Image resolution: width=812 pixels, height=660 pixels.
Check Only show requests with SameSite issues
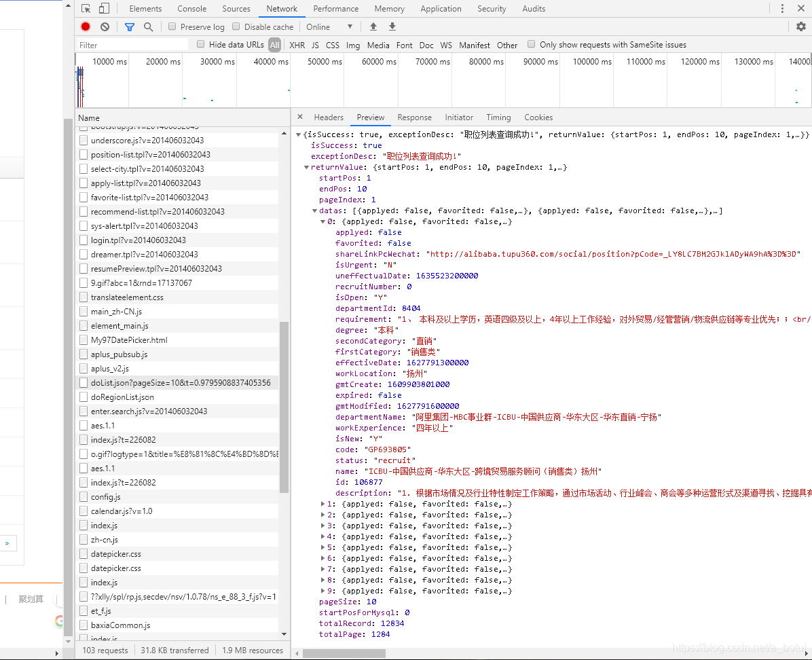point(531,45)
